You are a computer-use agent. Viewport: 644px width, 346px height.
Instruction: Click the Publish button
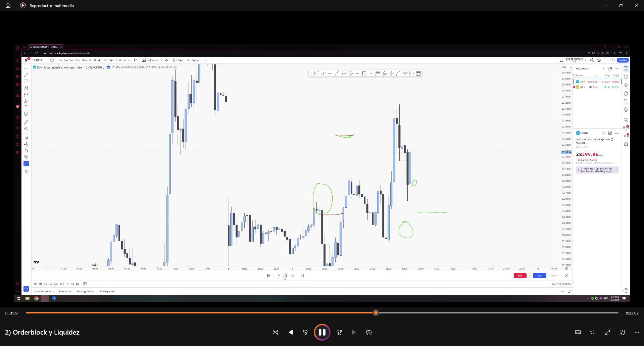coord(623,60)
